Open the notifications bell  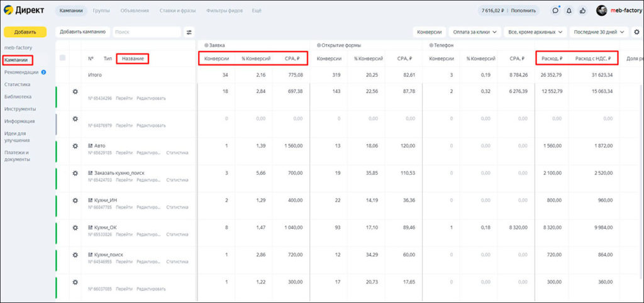[569, 11]
